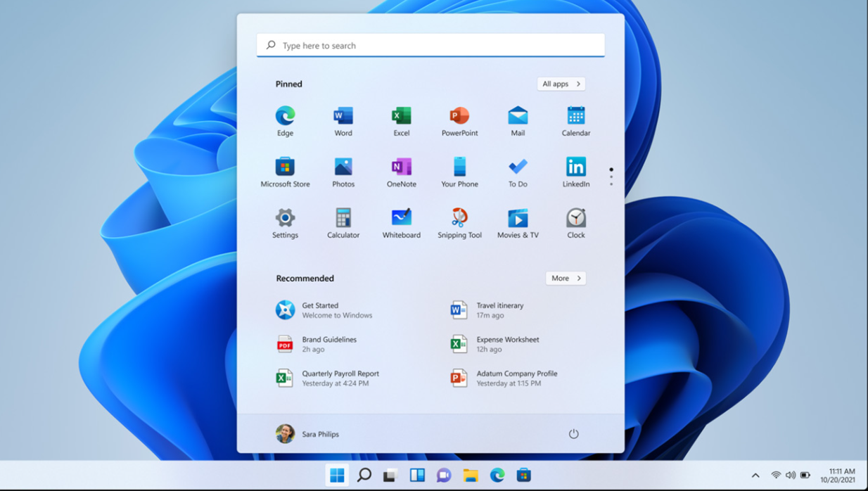Launch the Snipping Tool
This screenshot has width=868, height=491.
tap(459, 224)
